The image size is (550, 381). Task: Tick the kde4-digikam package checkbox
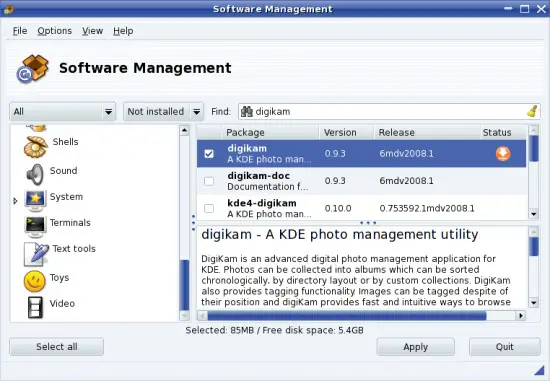[209, 208]
